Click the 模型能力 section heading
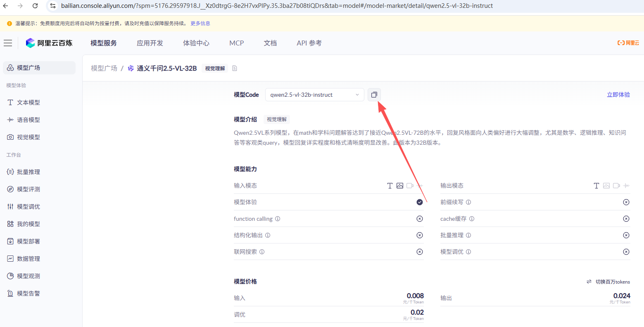Screen dimensions: 644x327 [x=245, y=169]
